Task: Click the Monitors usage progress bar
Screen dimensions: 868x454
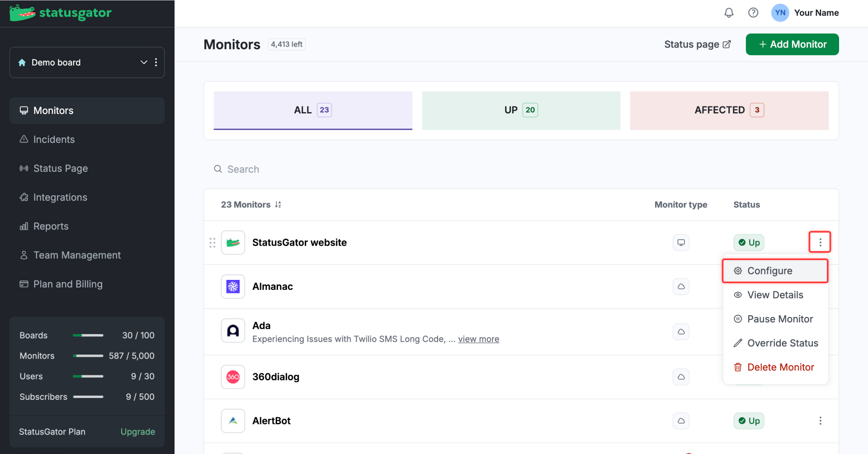Action: (88, 356)
